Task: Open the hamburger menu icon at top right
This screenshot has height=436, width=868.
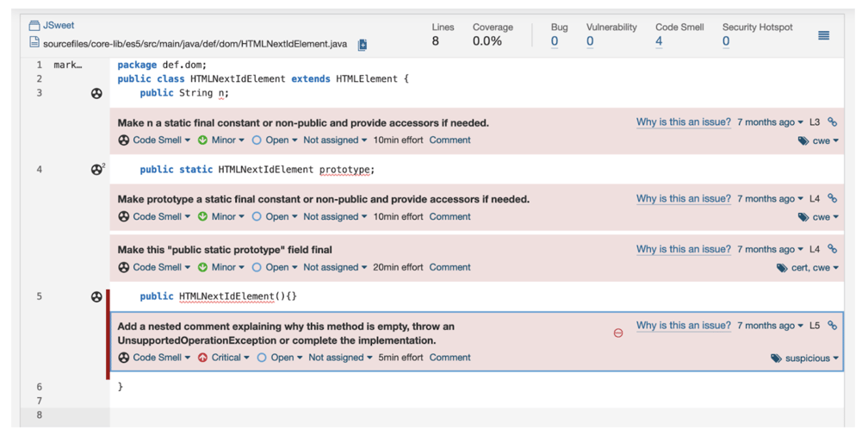Action: [x=823, y=35]
